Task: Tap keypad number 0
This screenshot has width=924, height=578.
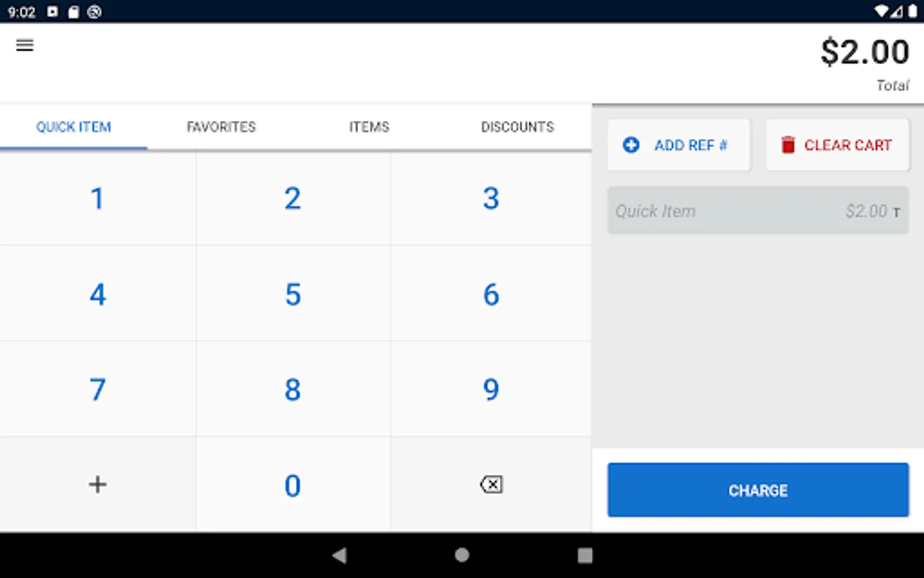Action: [293, 485]
